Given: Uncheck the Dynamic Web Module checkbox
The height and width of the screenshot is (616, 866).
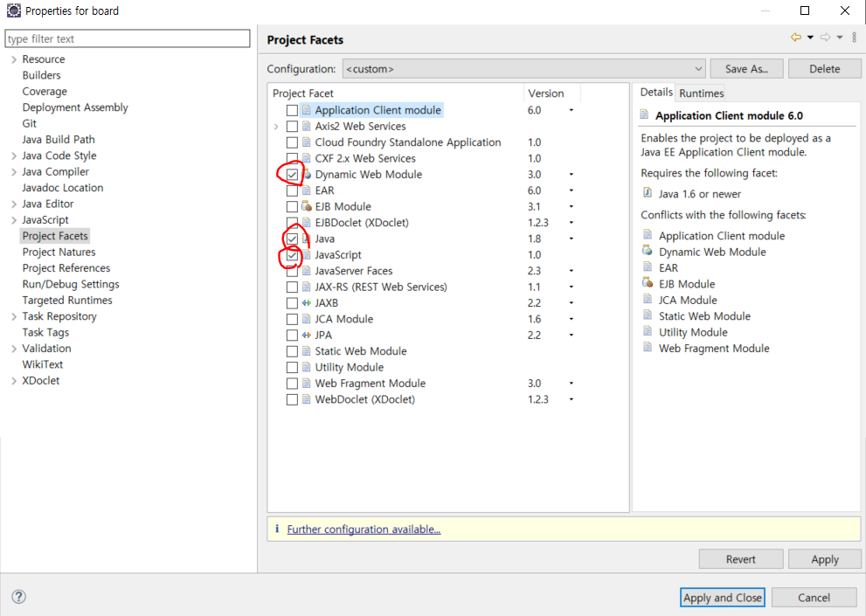Looking at the screenshot, I should coord(292,175).
